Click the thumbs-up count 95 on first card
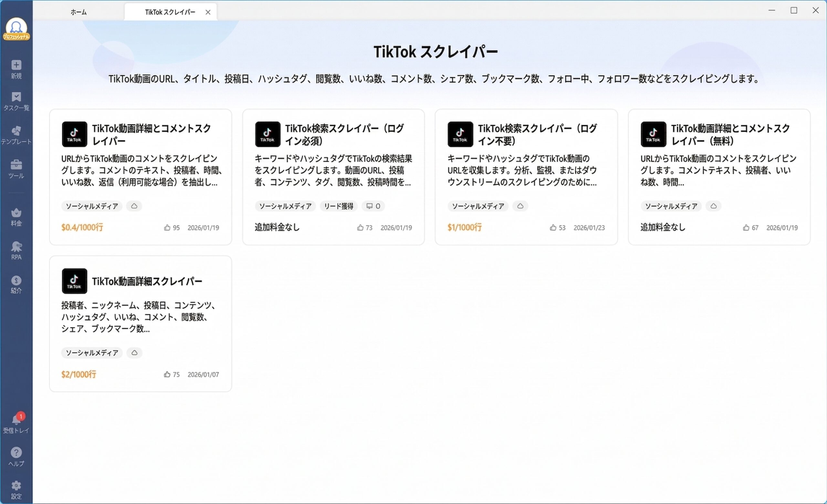Viewport: 827px width, 504px height. [172, 227]
